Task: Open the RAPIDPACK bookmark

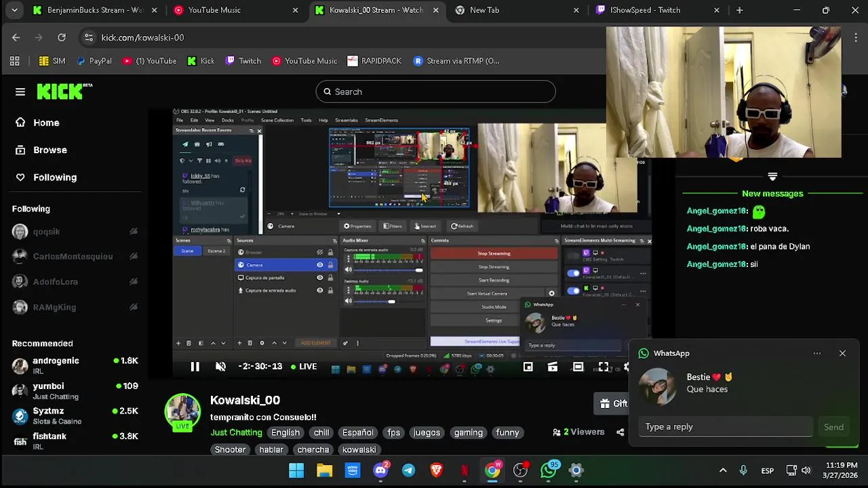Action: (374, 61)
